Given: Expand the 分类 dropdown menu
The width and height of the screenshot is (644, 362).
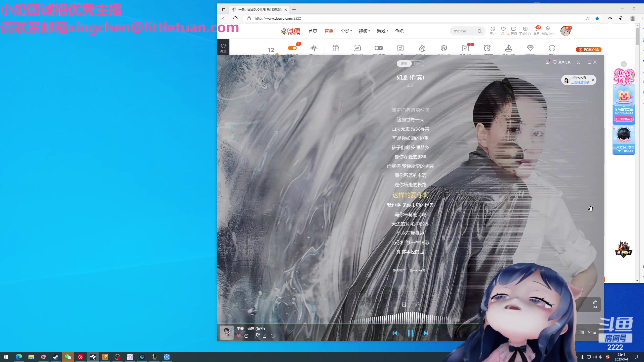Looking at the screenshot, I should pos(346,31).
